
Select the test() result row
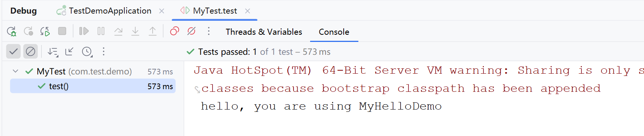pos(93,86)
